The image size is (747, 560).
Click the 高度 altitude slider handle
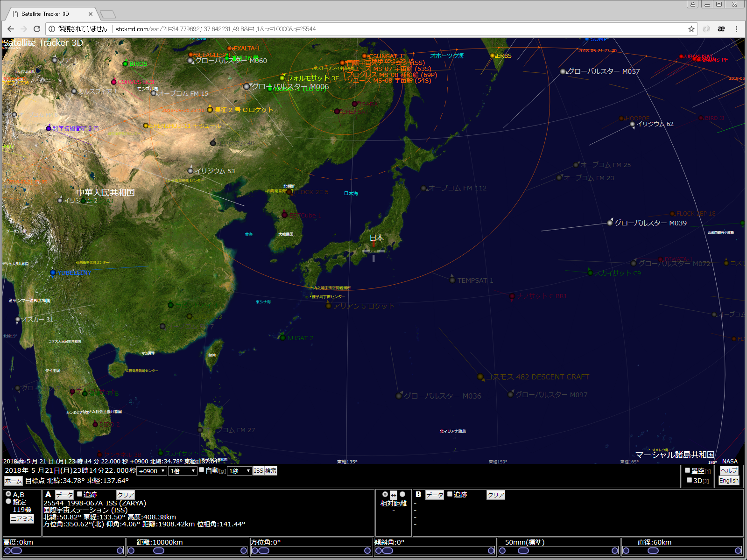[x=16, y=551]
